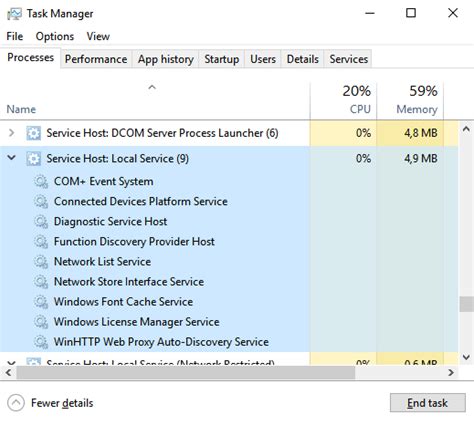This screenshot has width=474, height=425.
Task: Collapse the Service Host: Local Service (9) group
Action: (12, 157)
